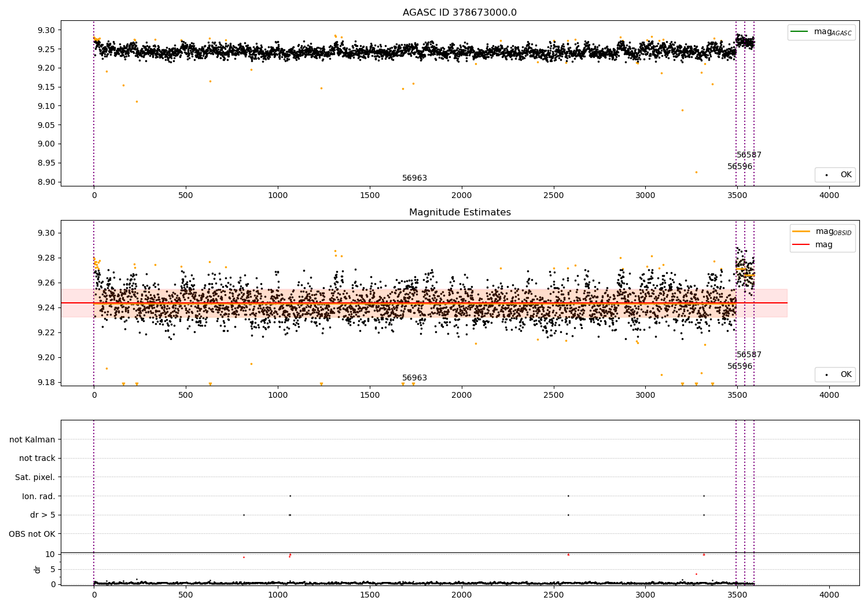Click x-axis tick '3500' under bottom plot
The image size is (868, 608).
[x=737, y=595]
